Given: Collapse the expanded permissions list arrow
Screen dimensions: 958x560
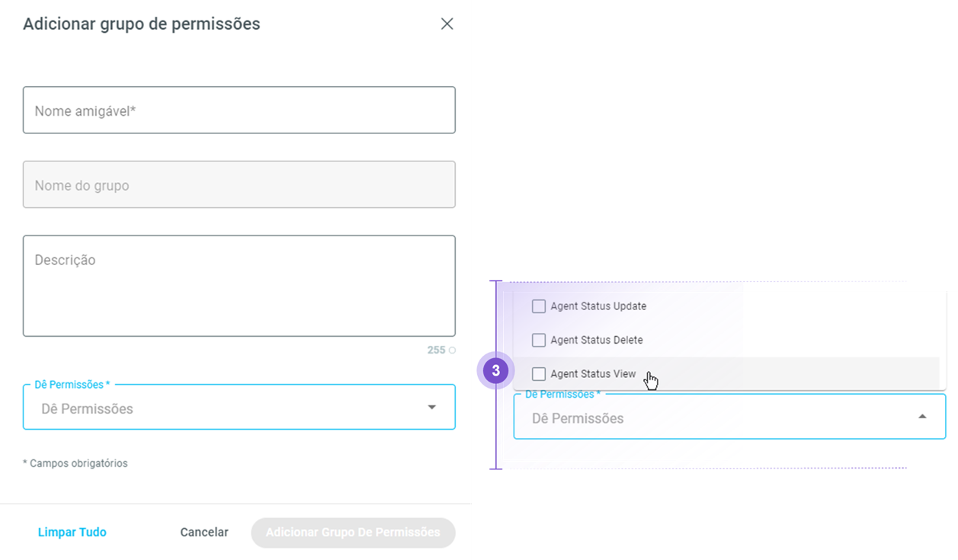Looking at the screenshot, I should pos(922,417).
